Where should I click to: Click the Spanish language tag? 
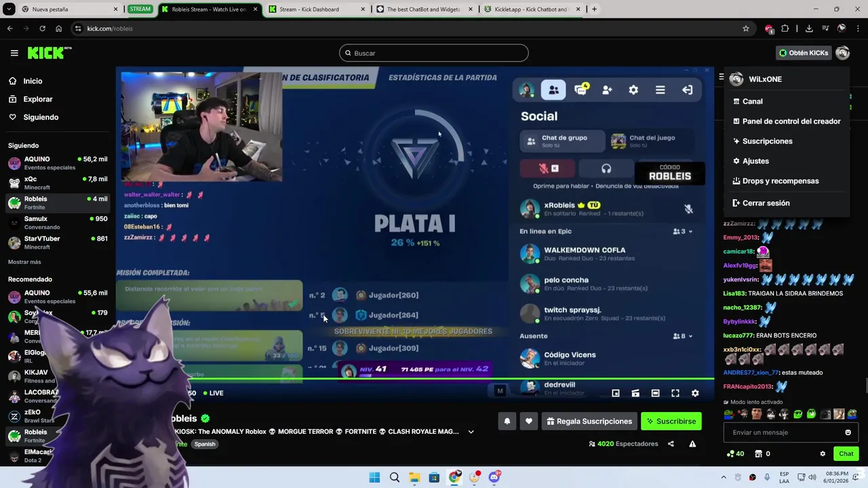click(204, 444)
